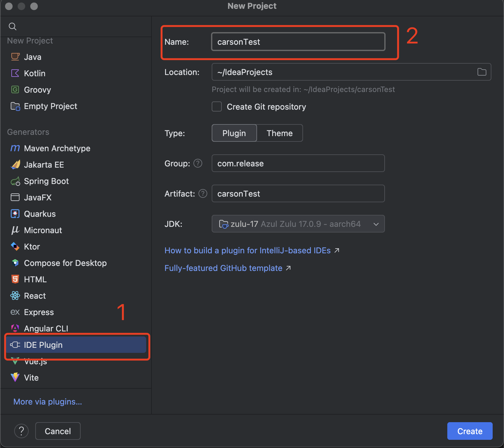The width and height of the screenshot is (504, 448).
Task: Select the Express ex icon
Action: pyautogui.click(x=15, y=312)
